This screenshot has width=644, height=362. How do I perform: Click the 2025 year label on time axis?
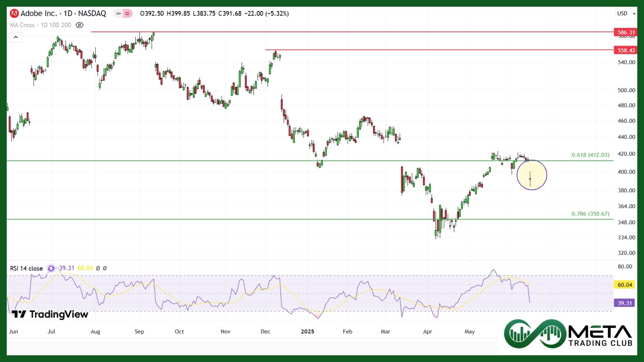[308, 331]
